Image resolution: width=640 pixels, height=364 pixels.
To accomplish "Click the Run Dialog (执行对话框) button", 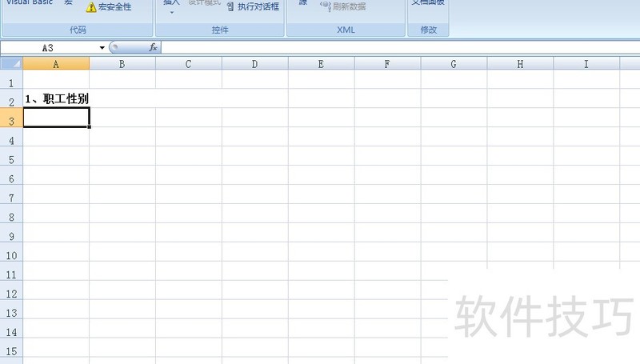I will (x=253, y=6).
